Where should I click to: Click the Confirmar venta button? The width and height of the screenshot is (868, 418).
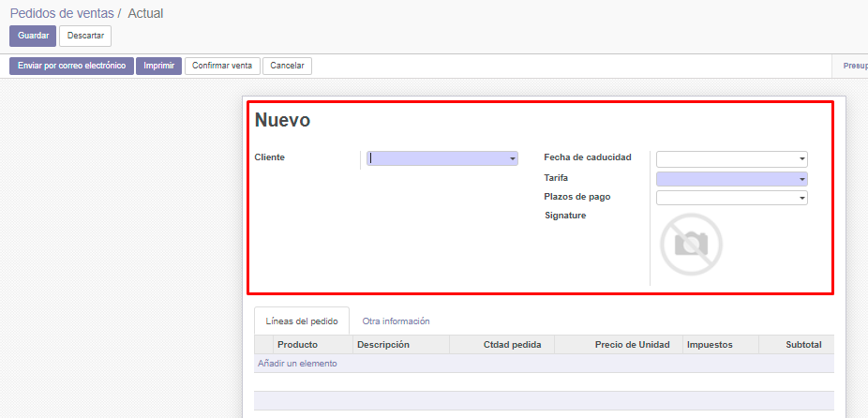(222, 67)
